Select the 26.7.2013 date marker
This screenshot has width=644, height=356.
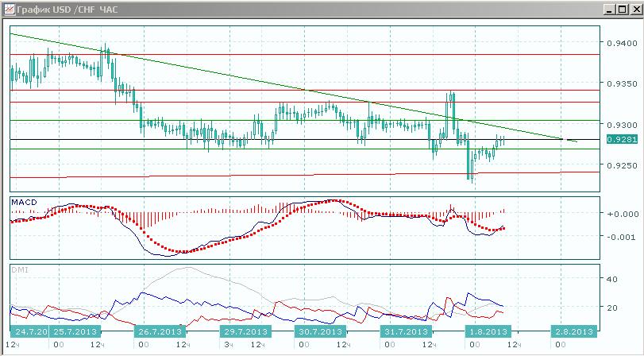(x=160, y=331)
